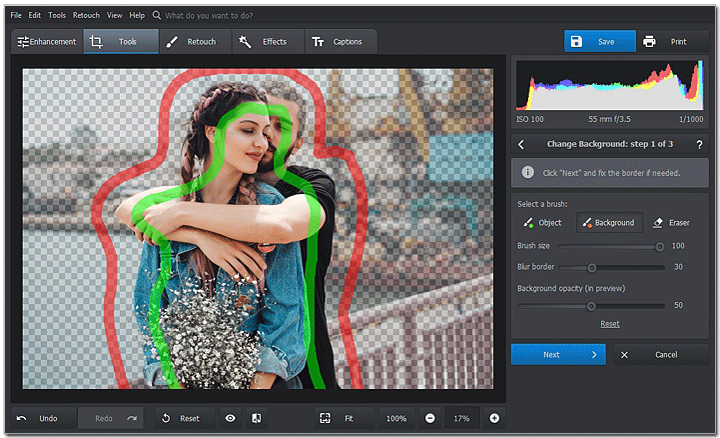The height and width of the screenshot is (438, 720).
Task: Switch to the Captions tab
Action: pyautogui.click(x=341, y=42)
